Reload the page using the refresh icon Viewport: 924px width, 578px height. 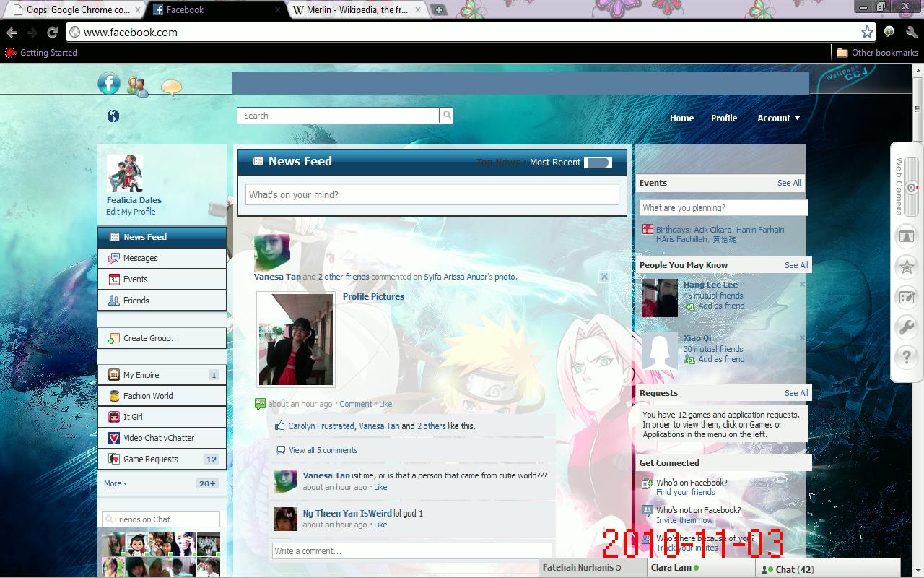tap(52, 33)
